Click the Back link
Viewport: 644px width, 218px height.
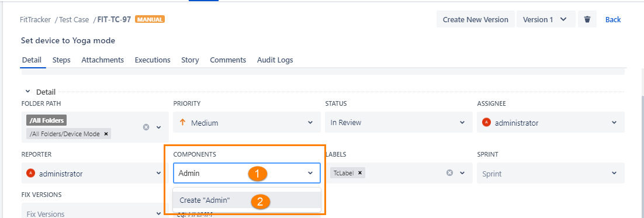pos(613,19)
